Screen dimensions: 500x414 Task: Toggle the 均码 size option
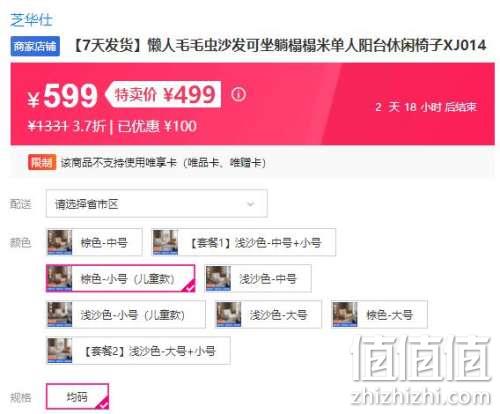77,397
